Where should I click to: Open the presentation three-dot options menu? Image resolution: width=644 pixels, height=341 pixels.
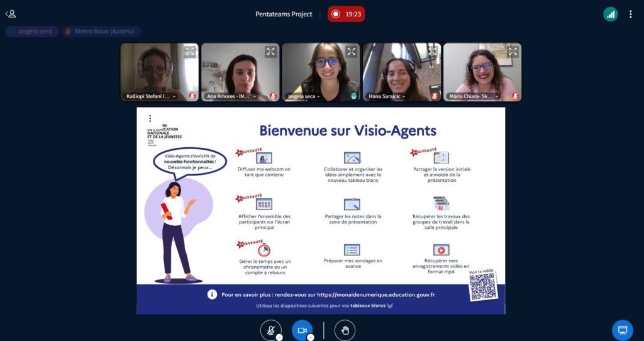point(150,118)
